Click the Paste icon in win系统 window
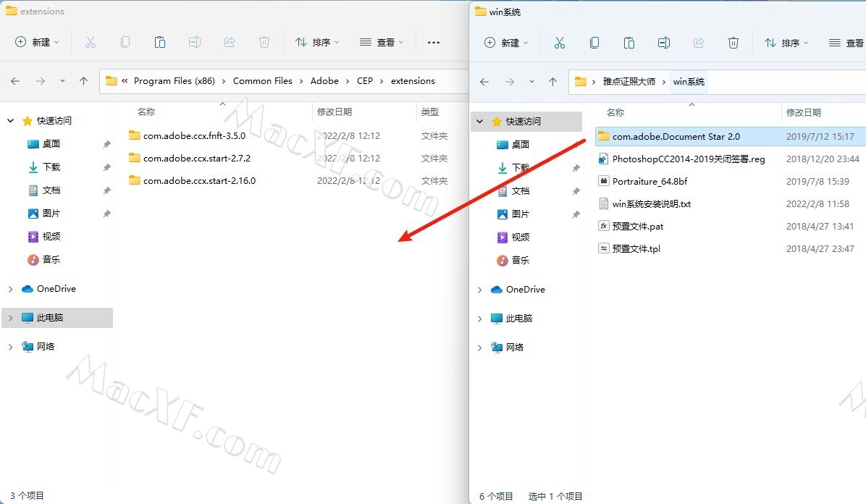The width and height of the screenshot is (866, 504). pos(629,43)
